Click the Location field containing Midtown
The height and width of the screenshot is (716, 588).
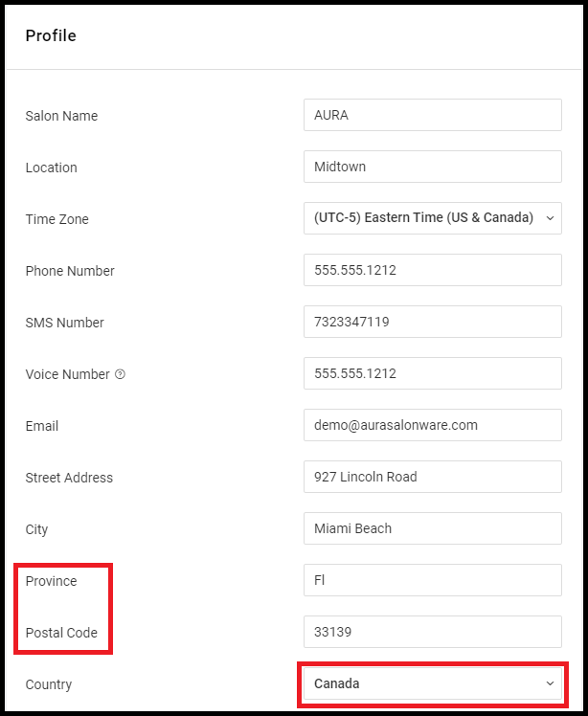click(x=433, y=167)
